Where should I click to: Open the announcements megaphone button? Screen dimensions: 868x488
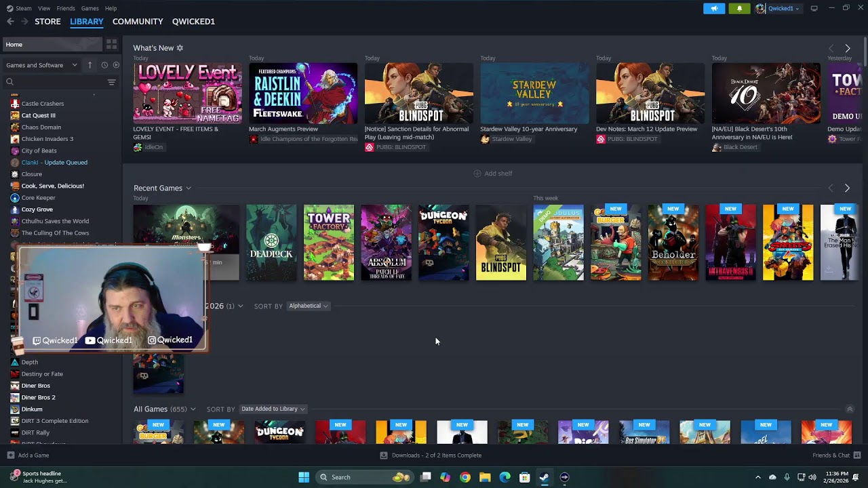point(714,8)
